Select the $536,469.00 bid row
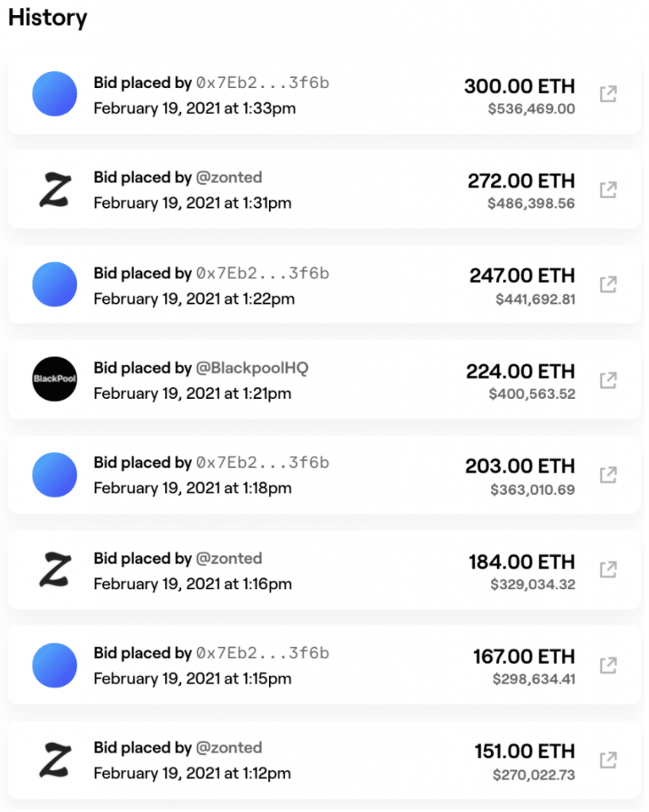Viewport: 649px width, 812px height. click(x=324, y=95)
